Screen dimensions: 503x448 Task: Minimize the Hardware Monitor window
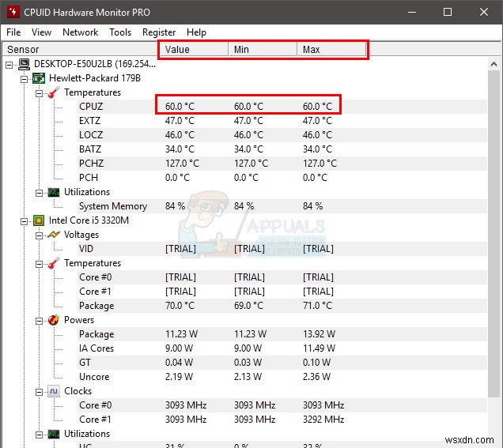coord(412,12)
